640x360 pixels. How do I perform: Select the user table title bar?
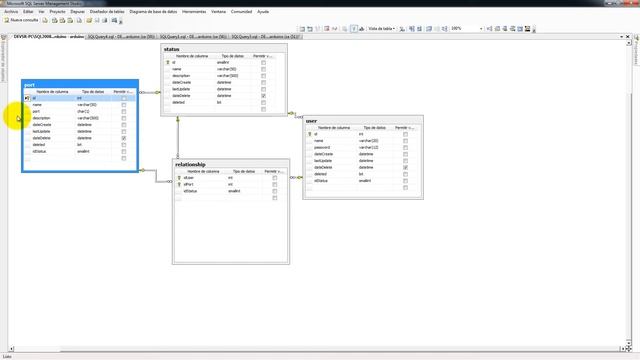363,121
